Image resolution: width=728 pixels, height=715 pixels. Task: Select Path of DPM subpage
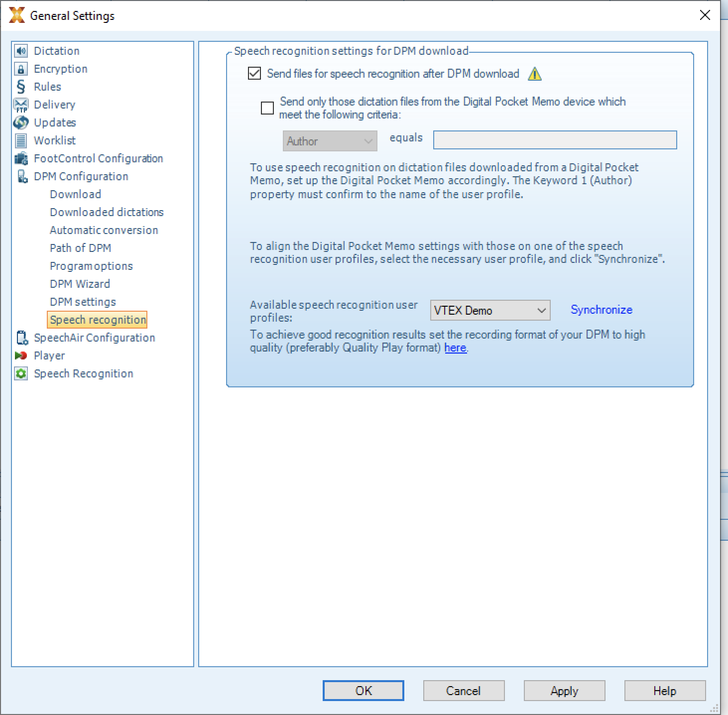click(x=80, y=248)
